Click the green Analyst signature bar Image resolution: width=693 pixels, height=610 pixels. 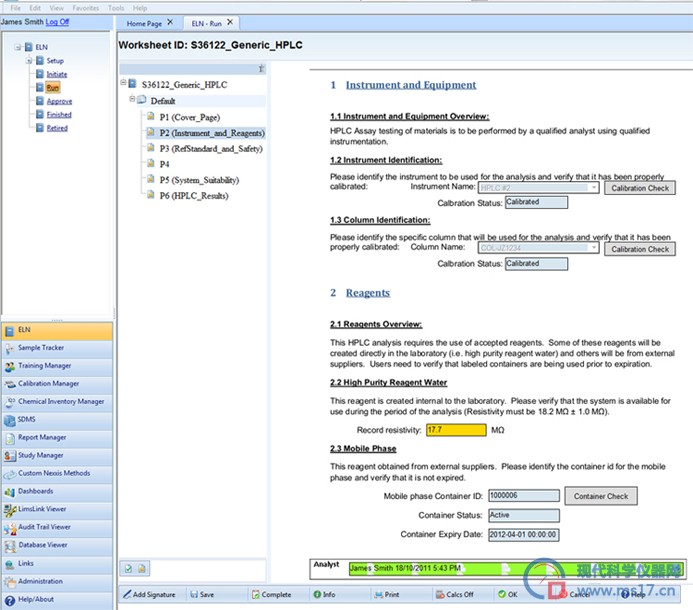[x=516, y=568]
